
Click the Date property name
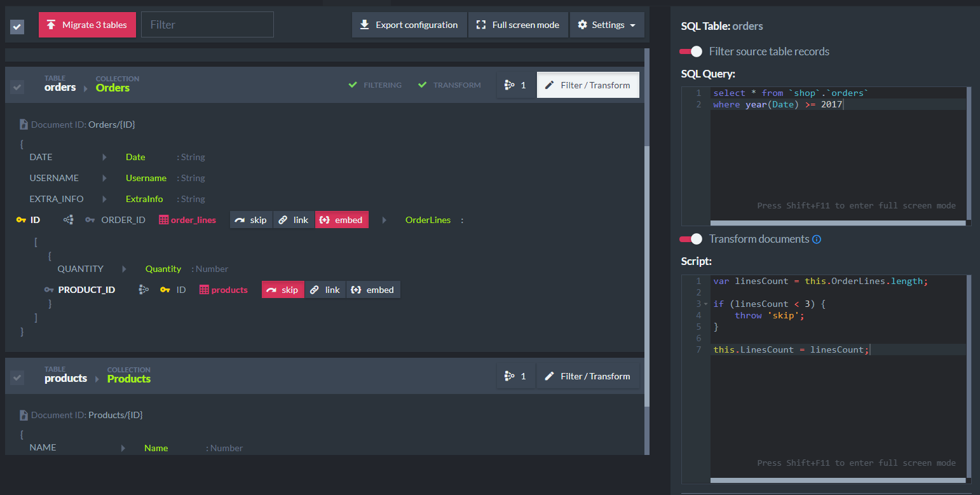[x=135, y=157]
